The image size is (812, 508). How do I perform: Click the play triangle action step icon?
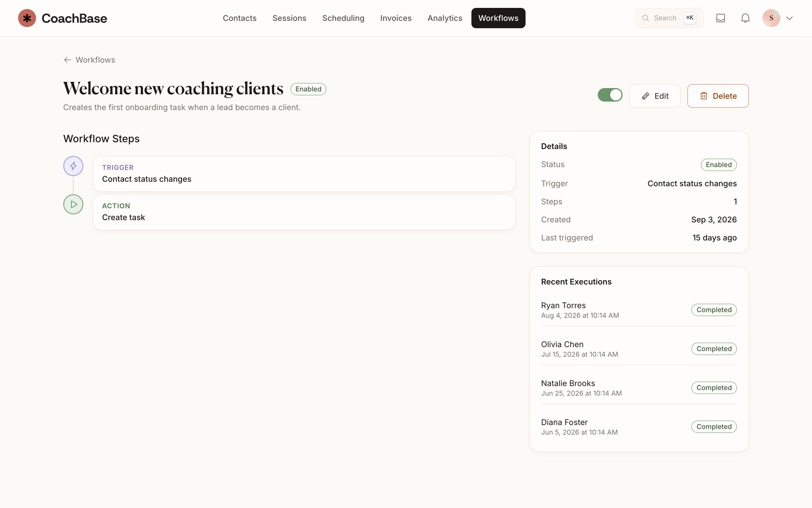[73, 204]
